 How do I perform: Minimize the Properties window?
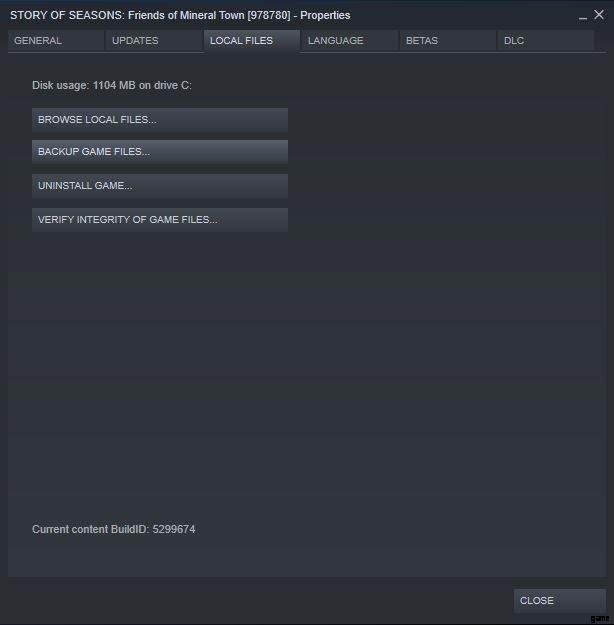[x=583, y=16]
